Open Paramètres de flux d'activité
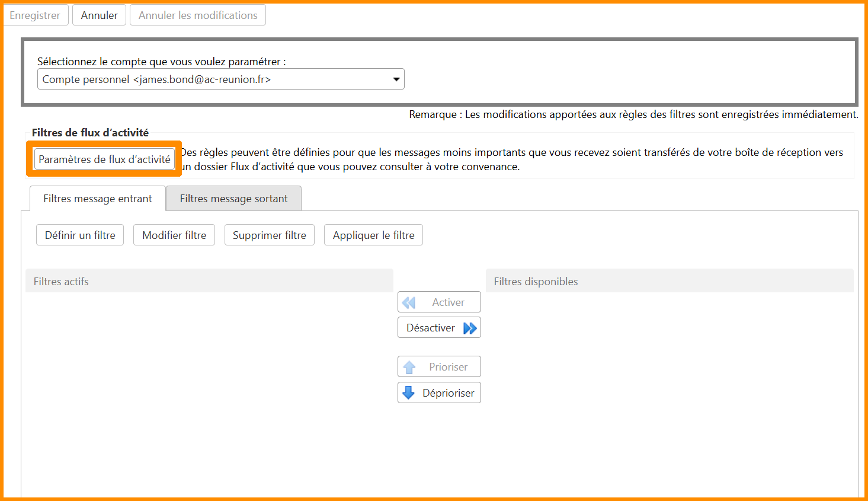Screen dimensions: 868x501 pos(104,159)
